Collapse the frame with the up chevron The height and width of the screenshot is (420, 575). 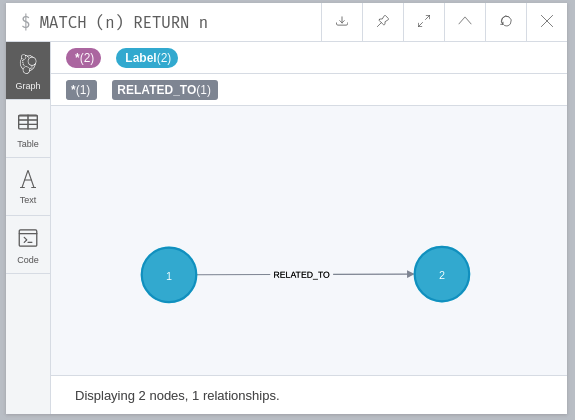point(465,22)
